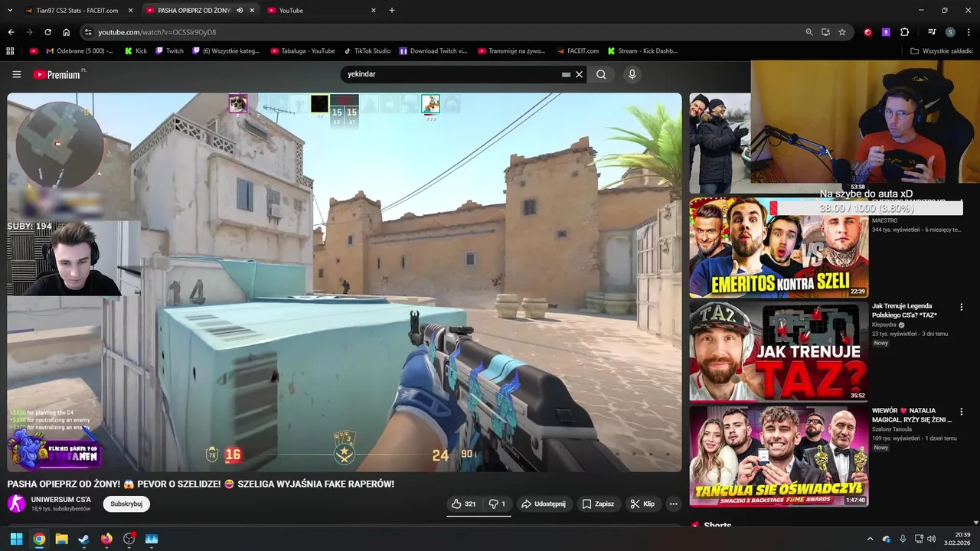This screenshot has height=551, width=980.
Task: Open UNIWERSUM CS'A channel avatar
Action: 16,504
